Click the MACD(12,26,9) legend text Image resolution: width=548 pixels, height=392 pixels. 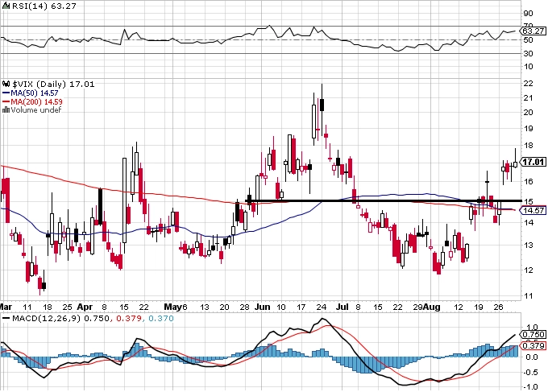point(46,318)
